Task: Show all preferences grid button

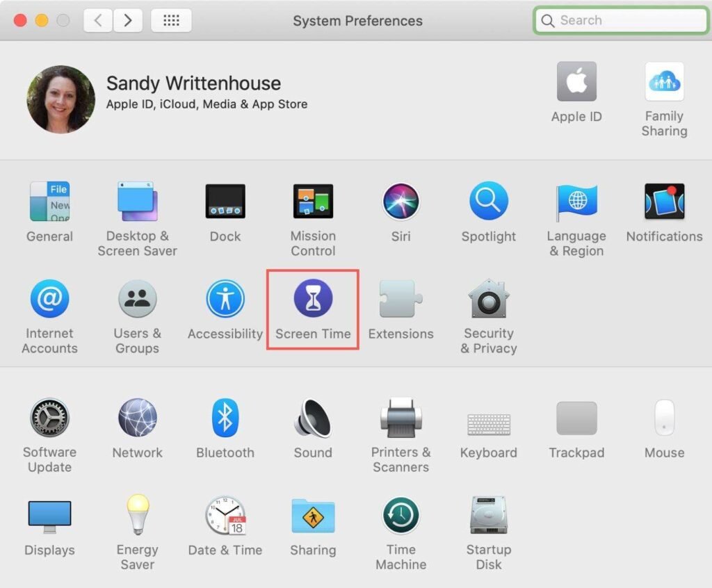Action: tap(171, 20)
